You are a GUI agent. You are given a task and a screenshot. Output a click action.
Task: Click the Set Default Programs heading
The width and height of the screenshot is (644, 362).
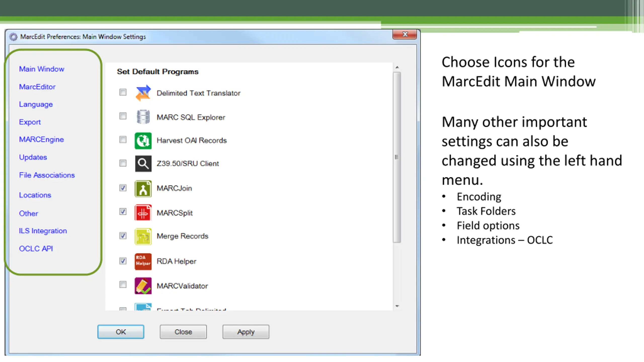pyautogui.click(x=158, y=72)
